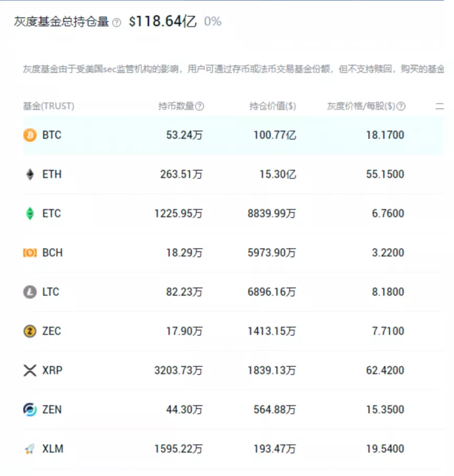Click ETH holding amount 263.51万

pyautogui.click(x=181, y=174)
